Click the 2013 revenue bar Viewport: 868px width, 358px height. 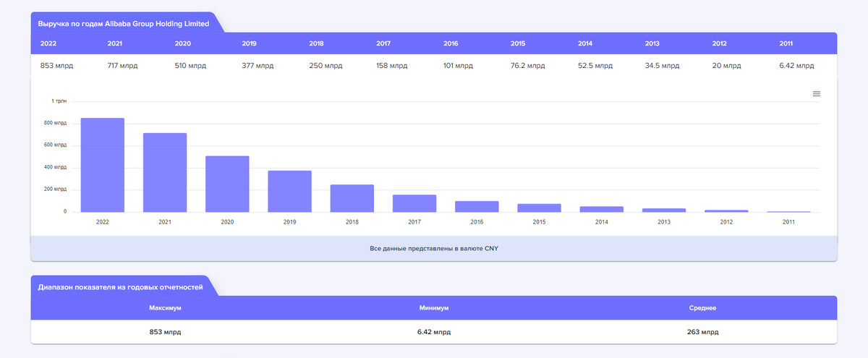(x=664, y=210)
